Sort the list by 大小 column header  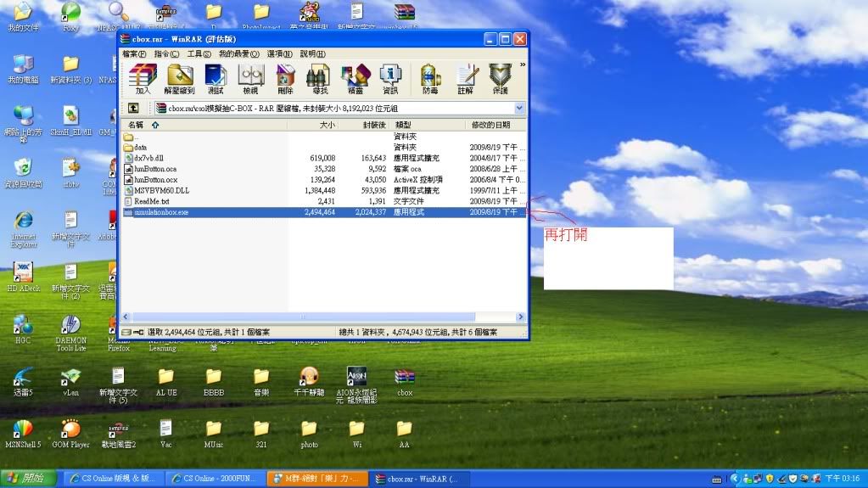327,125
